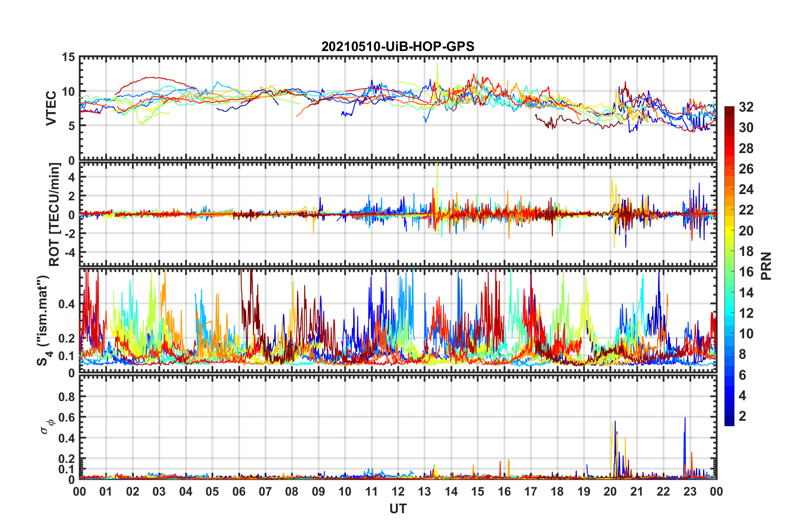Click the 0.8 tick on the sigma-phi axis
Screen dimensions: 796x532
(67, 396)
